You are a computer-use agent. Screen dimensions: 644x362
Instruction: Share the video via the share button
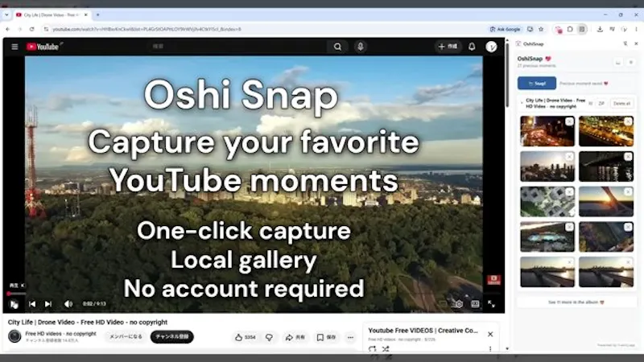tap(295, 337)
